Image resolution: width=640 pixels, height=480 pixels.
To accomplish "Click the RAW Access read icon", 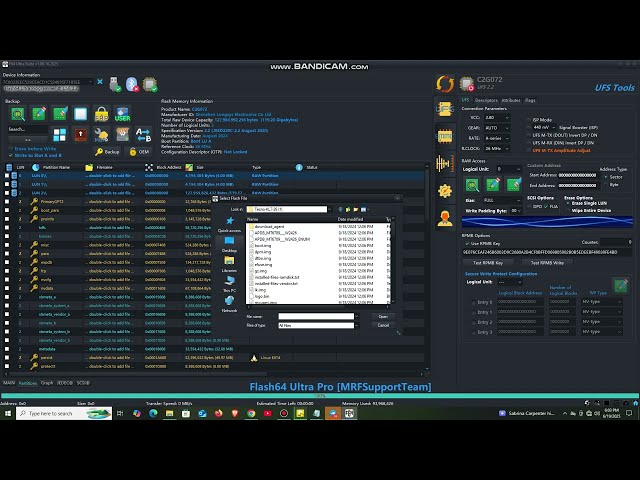I will coord(472,185).
